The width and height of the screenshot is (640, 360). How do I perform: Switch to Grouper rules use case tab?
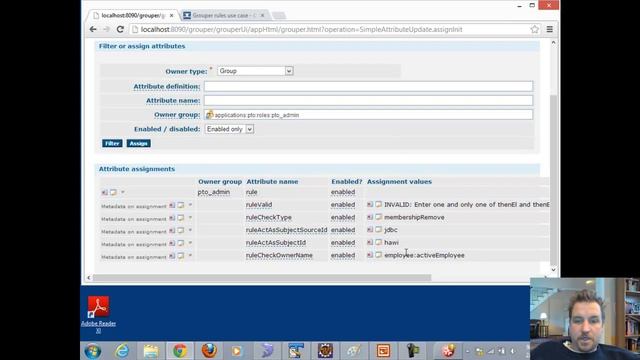pyautogui.click(x=224, y=16)
